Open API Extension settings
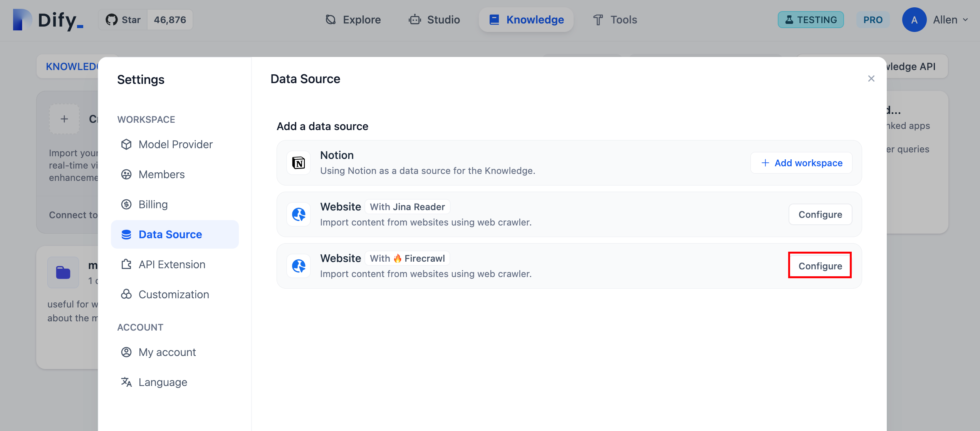Image resolution: width=980 pixels, height=431 pixels. click(x=172, y=264)
